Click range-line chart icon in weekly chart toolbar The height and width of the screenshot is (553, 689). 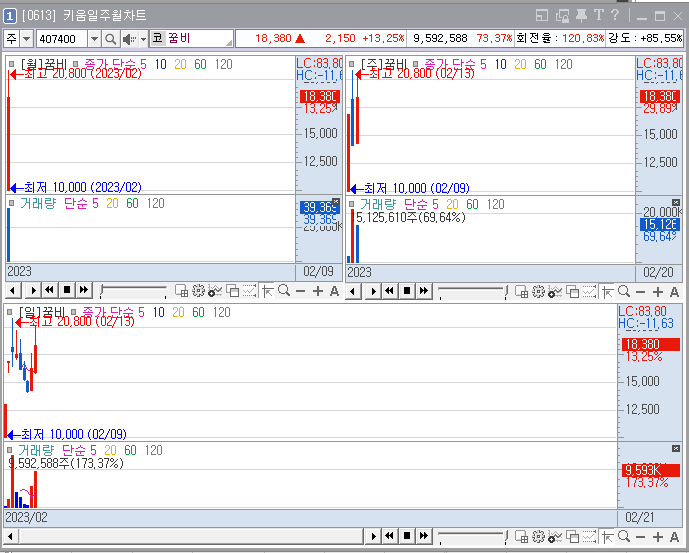point(589,291)
